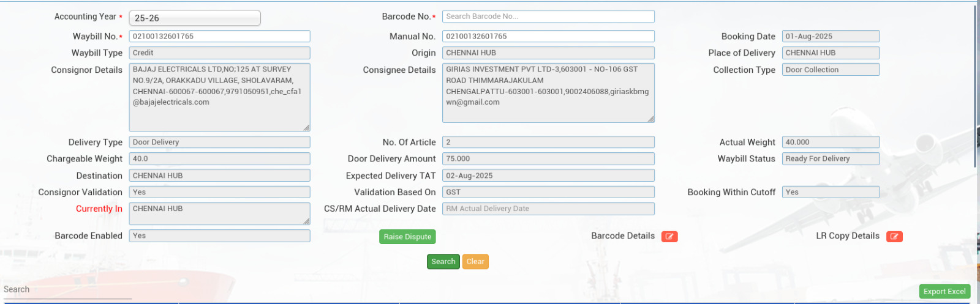
Task: Grab Consignor Details textarea resize handle
Action: 306,128
